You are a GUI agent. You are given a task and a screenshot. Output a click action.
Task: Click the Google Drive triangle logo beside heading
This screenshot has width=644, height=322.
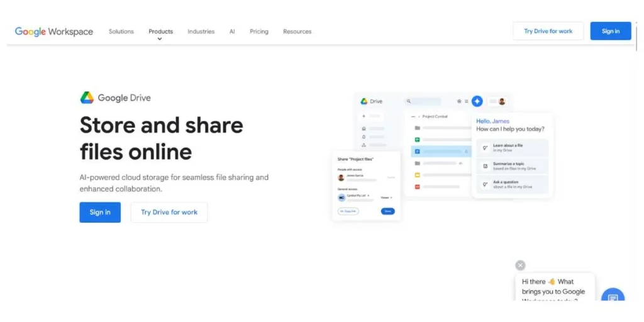87,97
